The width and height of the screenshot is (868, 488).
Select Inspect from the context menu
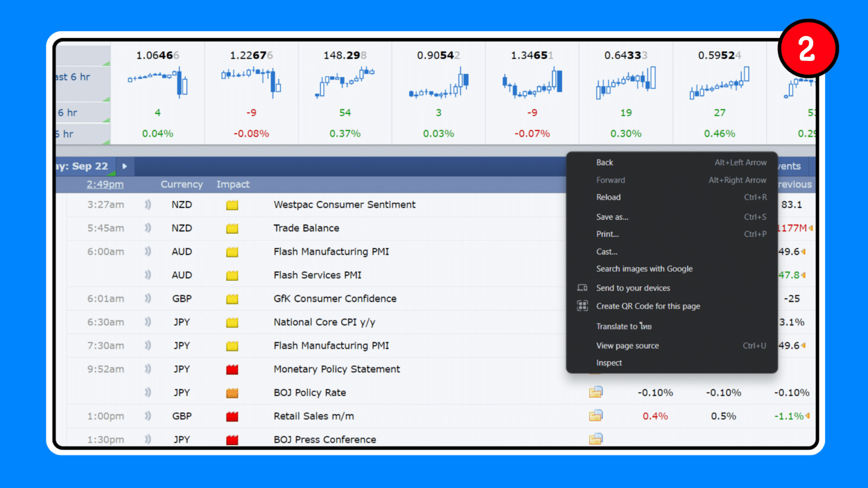[x=609, y=363]
